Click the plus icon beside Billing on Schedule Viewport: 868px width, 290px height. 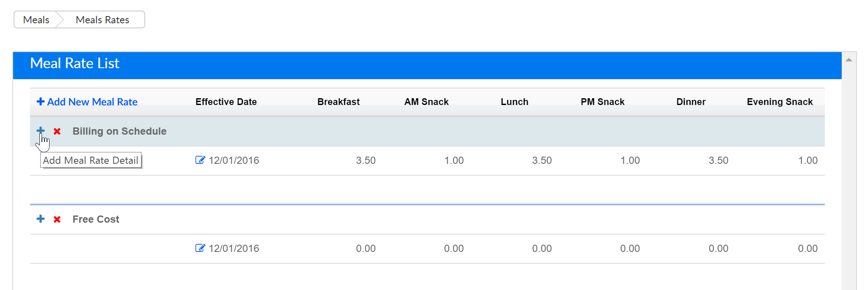point(41,130)
